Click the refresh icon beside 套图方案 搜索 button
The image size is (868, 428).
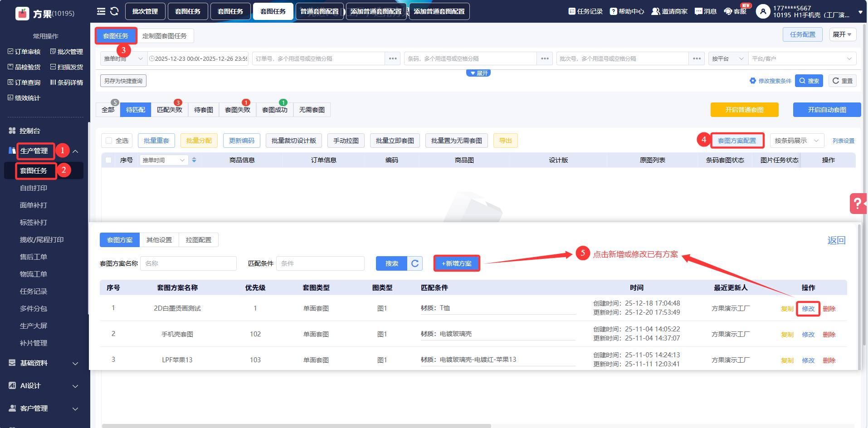[x=415, y=263]
